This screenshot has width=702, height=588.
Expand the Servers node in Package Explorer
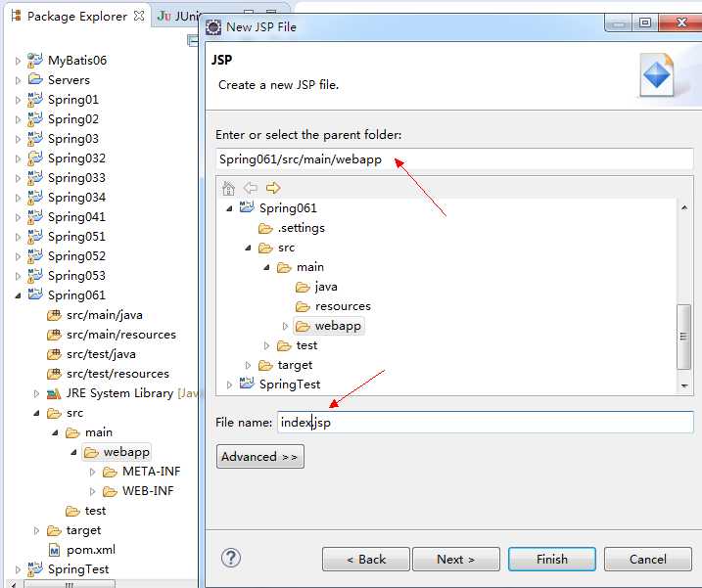point(18,80)
